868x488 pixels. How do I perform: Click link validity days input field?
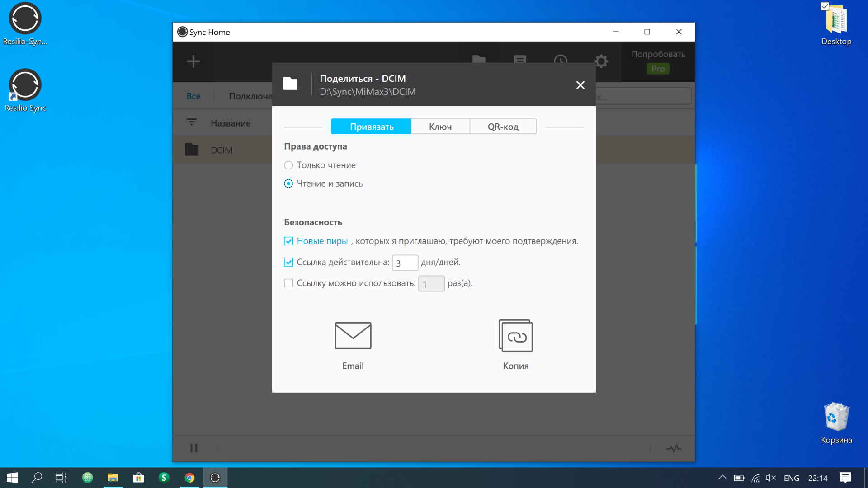pyautogui.click(x=405, y=263)
